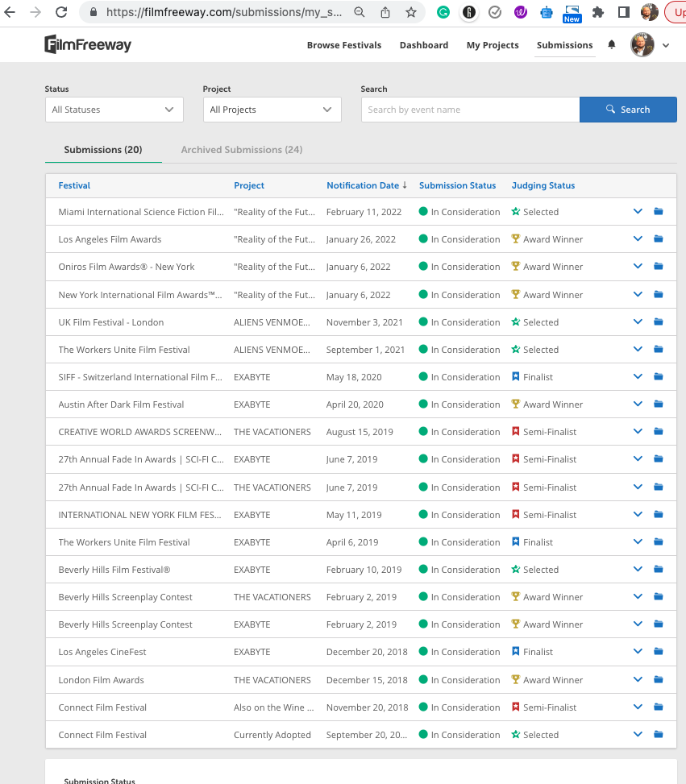Sort by Judging Status column
686x784 pixels.
point(543,185)
